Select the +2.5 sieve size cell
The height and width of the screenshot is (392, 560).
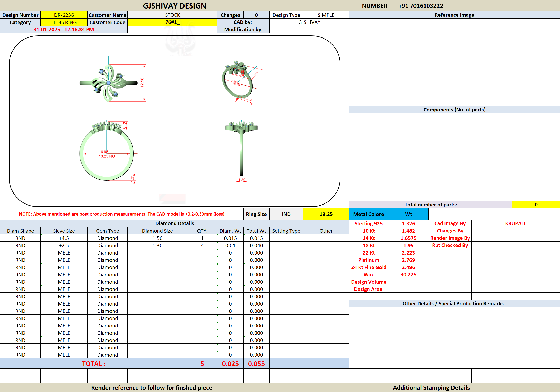pos(64,245)
